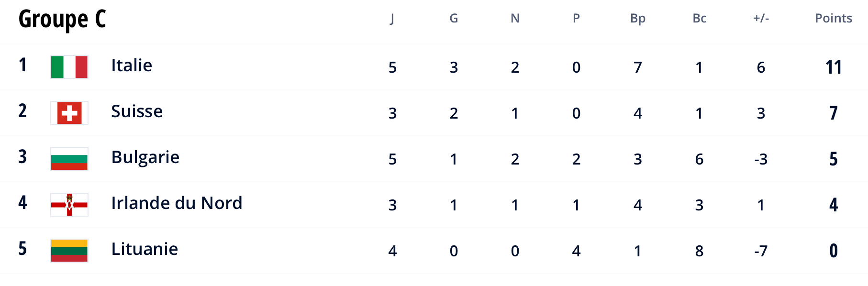Open the Suisse team link

137,111
